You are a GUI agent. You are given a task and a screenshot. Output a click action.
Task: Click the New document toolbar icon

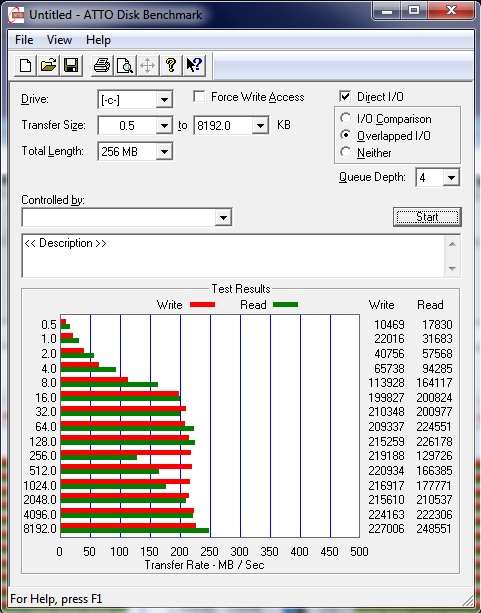point(25,65)
